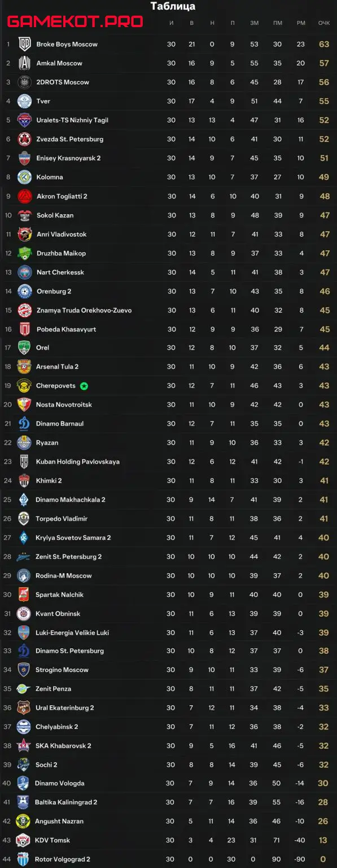The height and width of the screenshot is (868, 337).
Task: Sort by the РМ goal difference header
Action: point(301,23)
